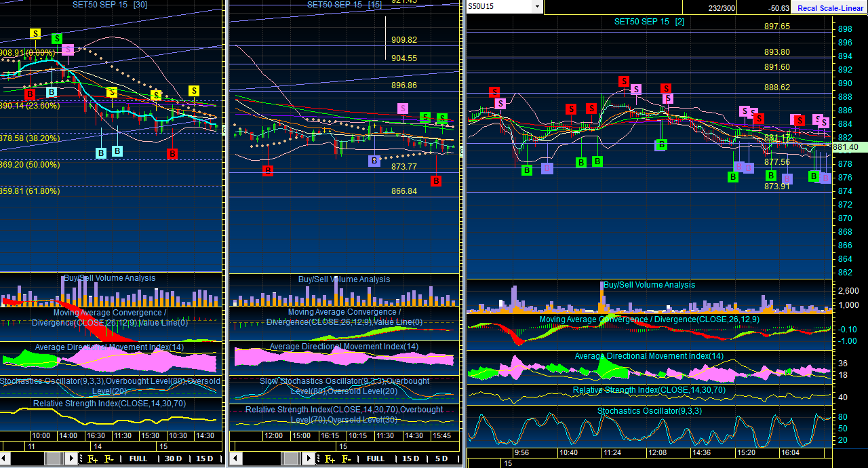Screen dimensions: 868x468
Task: Click scrollbar thumb under 15-minute chart
Action: click(292, 459)
